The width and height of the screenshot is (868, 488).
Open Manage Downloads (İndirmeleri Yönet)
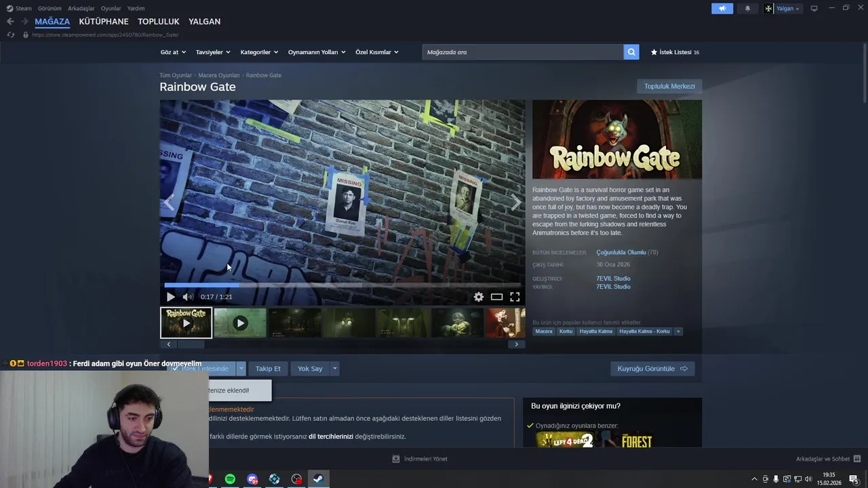(x=420, y=459)
